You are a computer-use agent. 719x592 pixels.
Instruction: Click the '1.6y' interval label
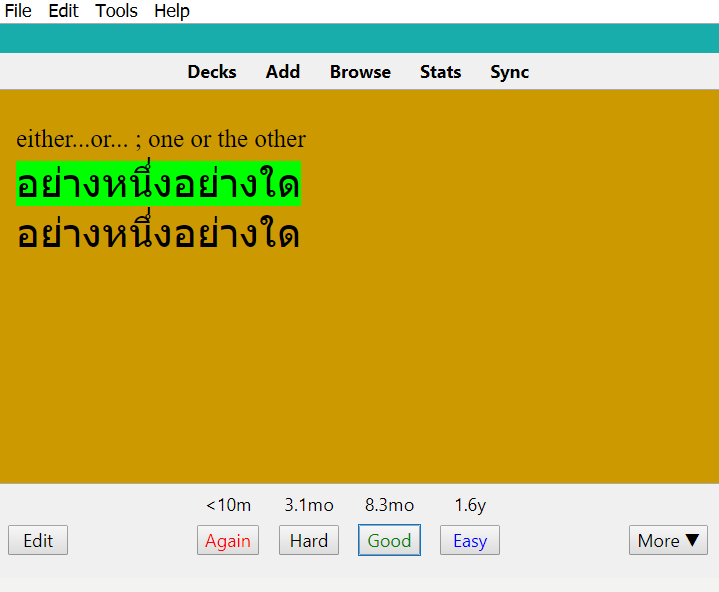[470, 505]
